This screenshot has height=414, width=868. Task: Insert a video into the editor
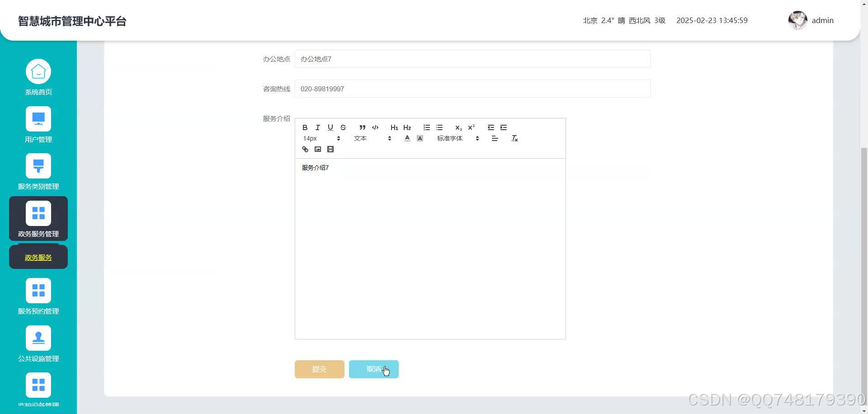tap(330, 149)
